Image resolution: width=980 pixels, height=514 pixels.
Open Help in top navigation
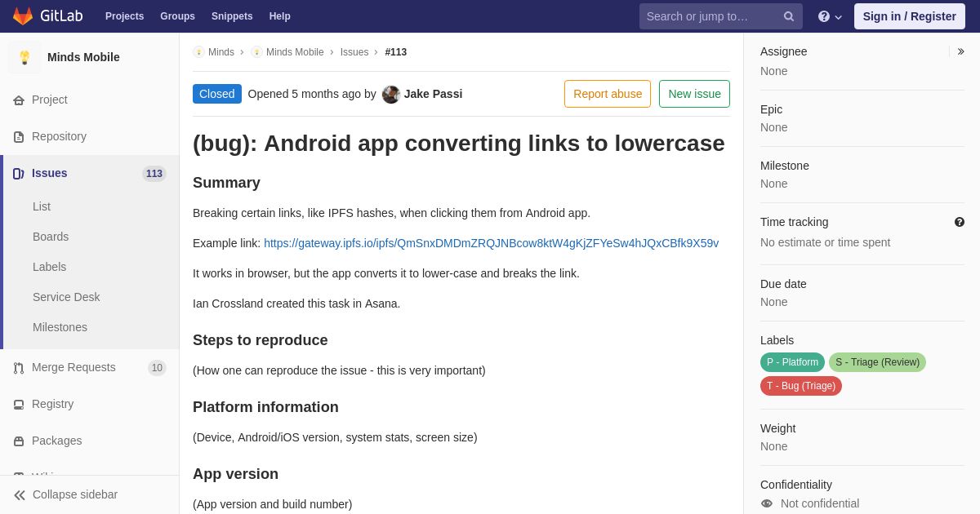pyautogui.click(x=280, y=16)
